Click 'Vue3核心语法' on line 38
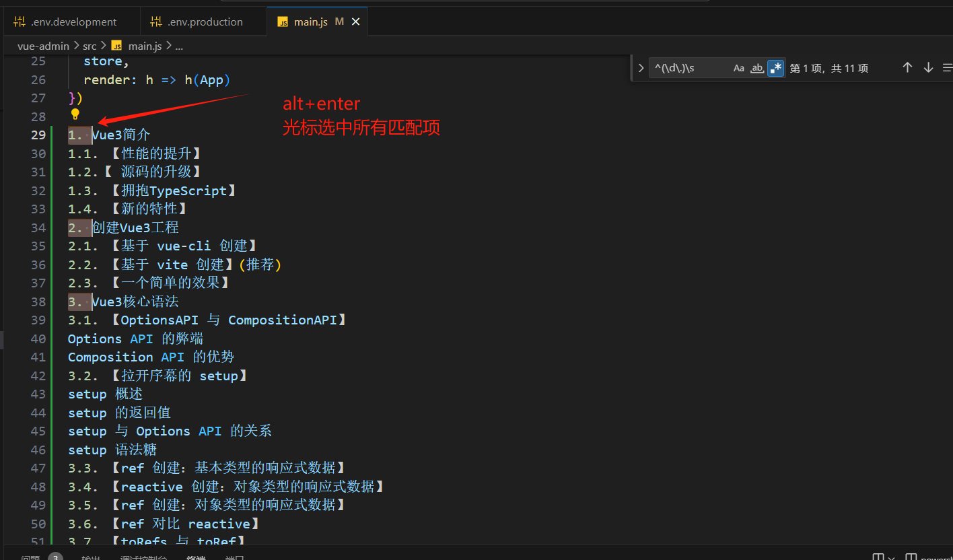Image resolution: width=953 pixels, height=560 pixels. [135, 302]
